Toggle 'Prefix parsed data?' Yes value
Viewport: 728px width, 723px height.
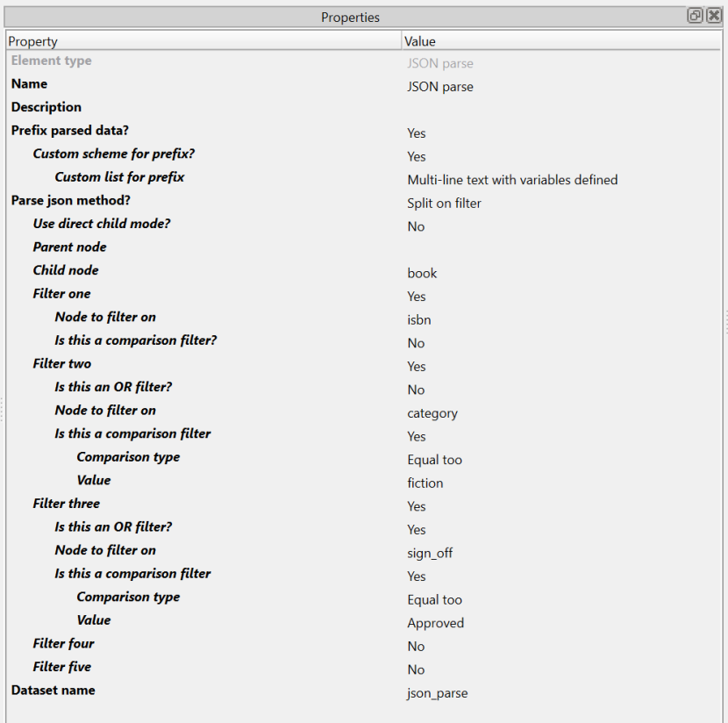(417, 133)
